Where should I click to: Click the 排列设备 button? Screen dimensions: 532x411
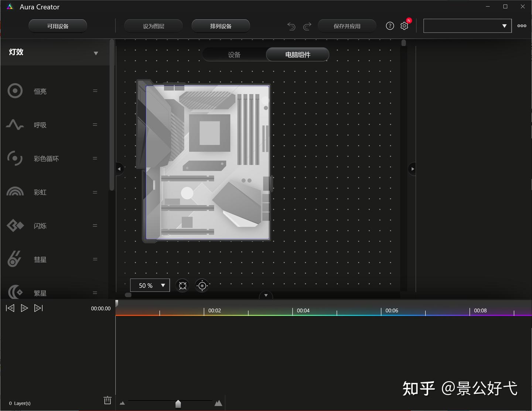click(221, 26)
